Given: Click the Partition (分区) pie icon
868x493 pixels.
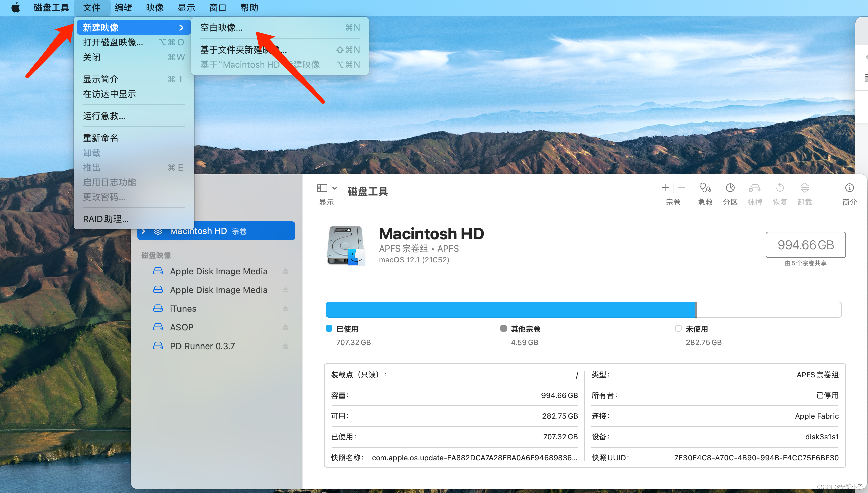Looking at the screenshot, I should pyautogui.click(x=730, y=188).
